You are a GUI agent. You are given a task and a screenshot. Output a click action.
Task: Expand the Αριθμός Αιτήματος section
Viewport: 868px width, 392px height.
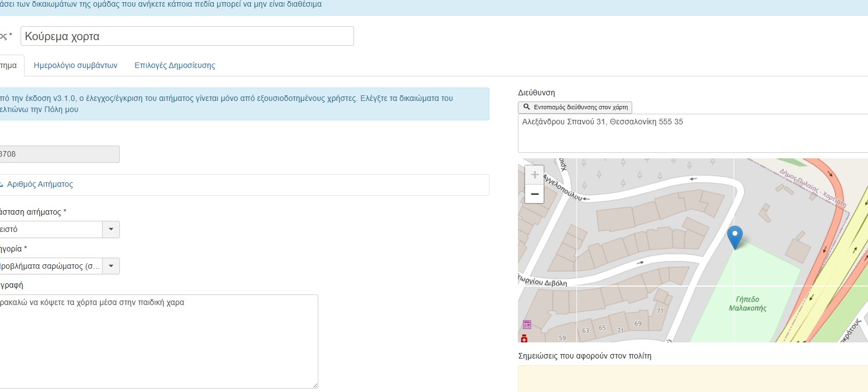40,184
